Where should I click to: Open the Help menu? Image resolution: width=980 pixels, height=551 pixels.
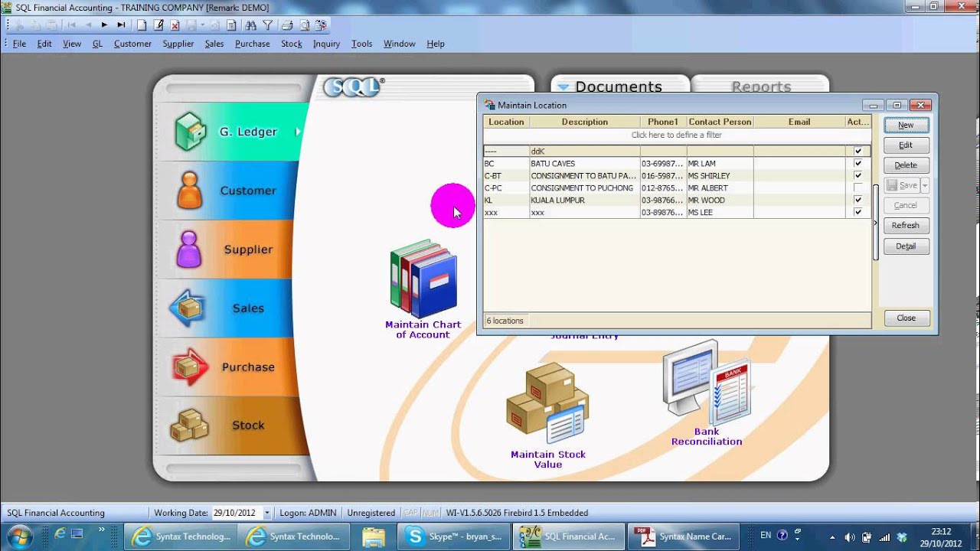436,44
